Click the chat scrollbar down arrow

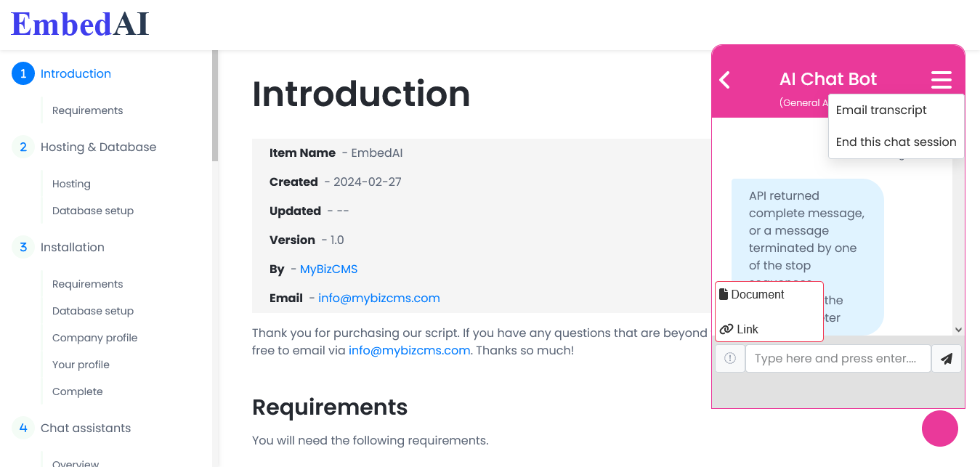[x=958, y=329]
